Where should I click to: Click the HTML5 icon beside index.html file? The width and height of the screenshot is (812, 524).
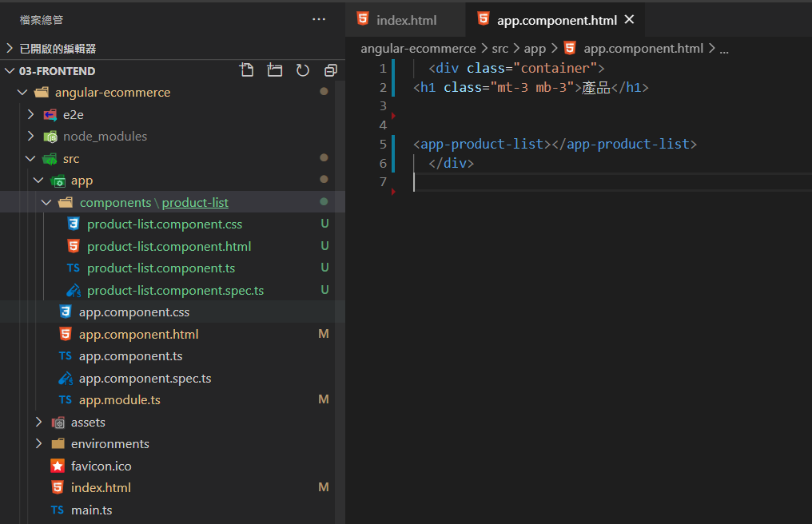pos(58,487)
